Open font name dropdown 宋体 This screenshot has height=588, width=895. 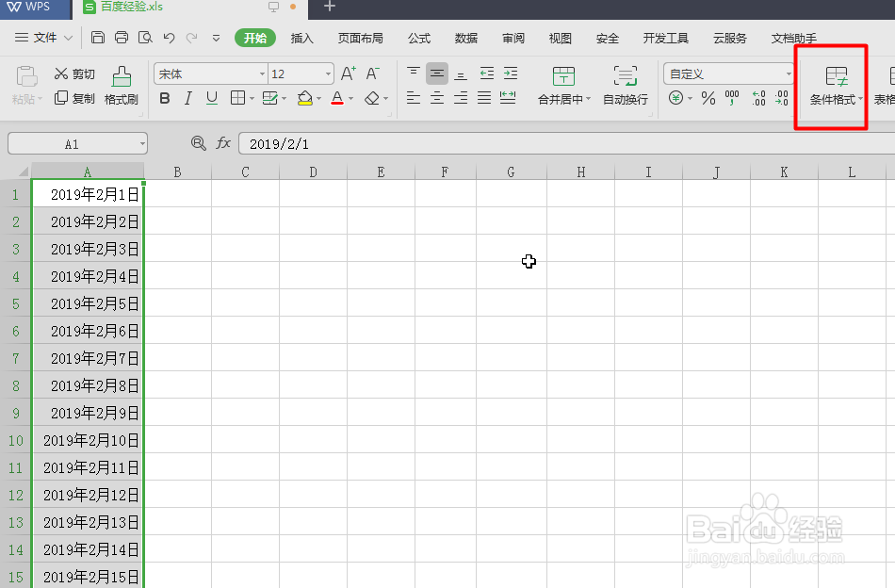point(262,74)
